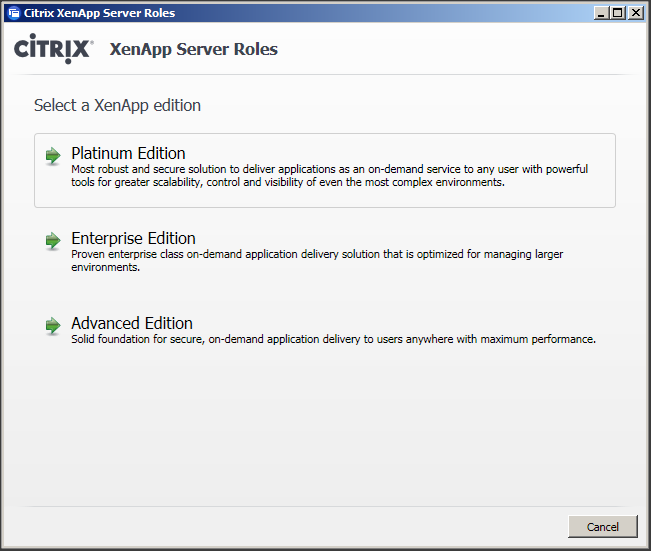Click the Citrix logo in the header

54,49
